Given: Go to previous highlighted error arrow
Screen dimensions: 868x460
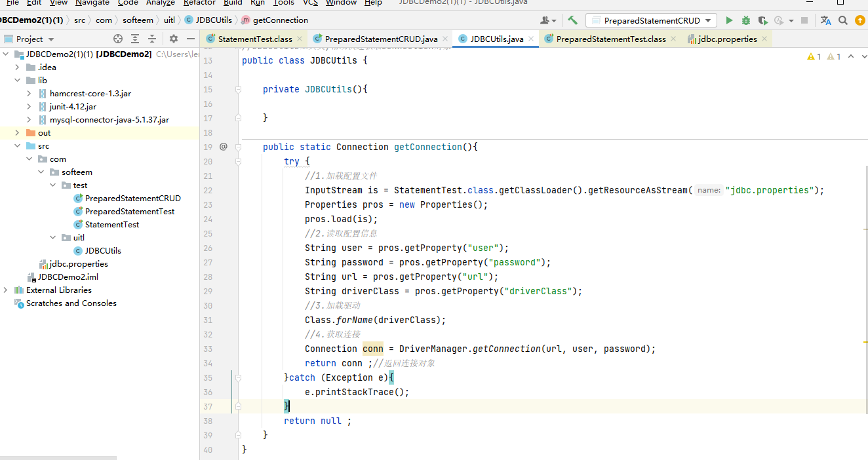Looking at the screenshot, I should coord(851,57).
